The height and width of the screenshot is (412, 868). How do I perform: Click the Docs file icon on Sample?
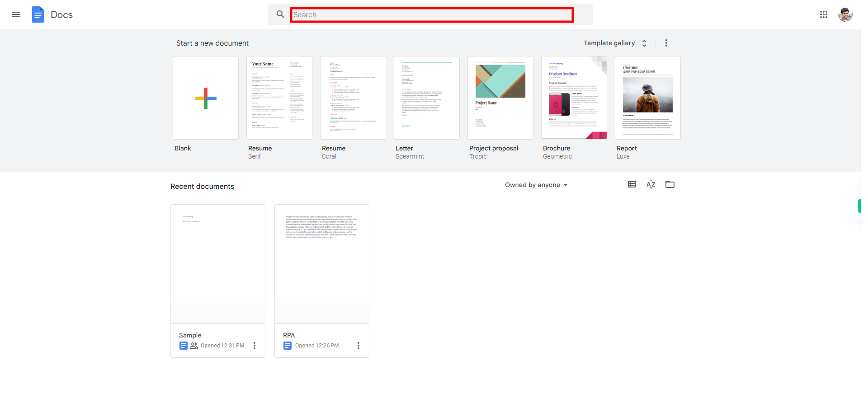(x=184, y=346)
